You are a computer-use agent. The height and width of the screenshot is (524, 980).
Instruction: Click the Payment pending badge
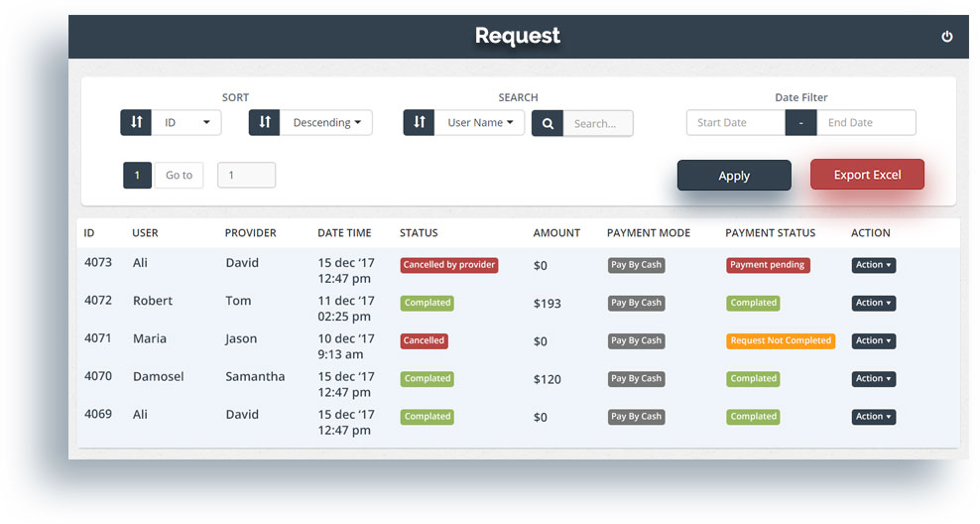[768, 265]
